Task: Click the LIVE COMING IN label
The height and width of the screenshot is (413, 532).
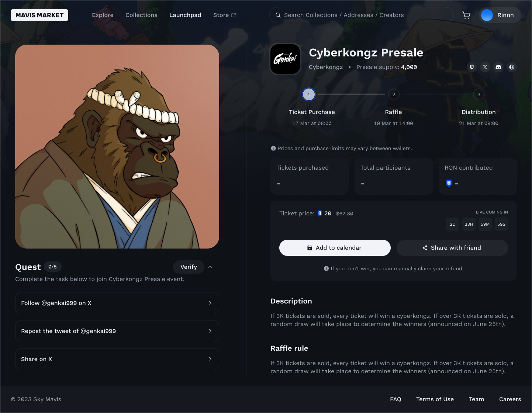Action: [492, 212]
